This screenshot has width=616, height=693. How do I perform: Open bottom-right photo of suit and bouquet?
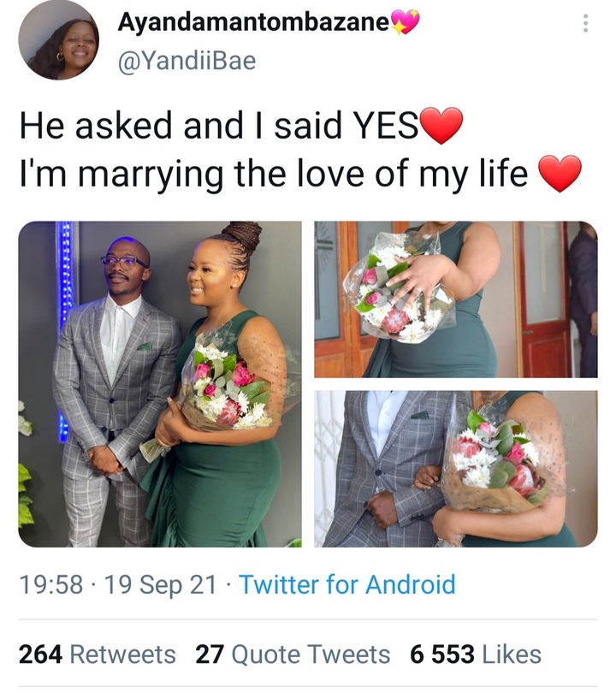(456, 469)
